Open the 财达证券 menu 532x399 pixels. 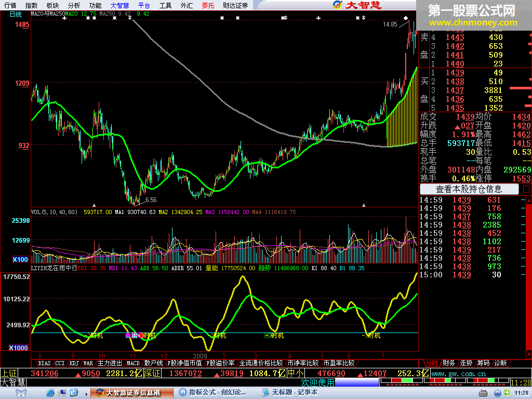pyautogui.click(x=235, y=5)
